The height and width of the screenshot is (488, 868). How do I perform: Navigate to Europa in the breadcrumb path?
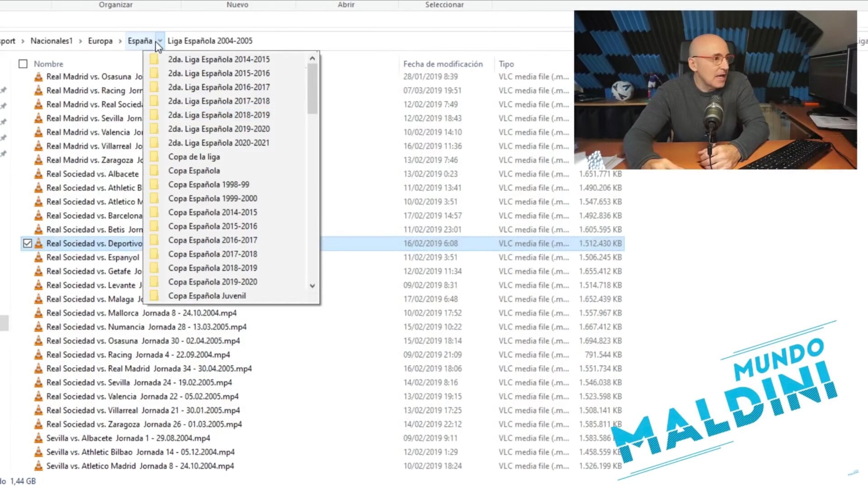click(100, 41)
